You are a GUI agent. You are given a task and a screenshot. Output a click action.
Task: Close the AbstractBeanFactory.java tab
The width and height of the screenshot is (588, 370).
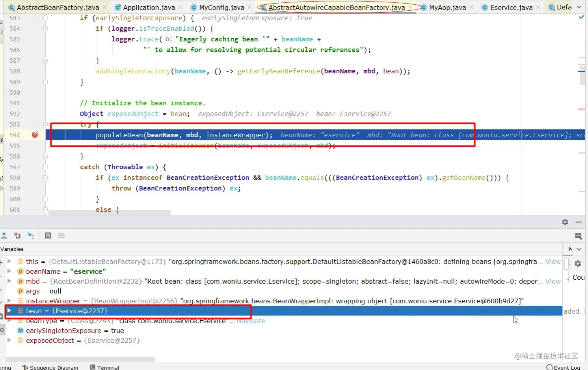tap(104, 7)
